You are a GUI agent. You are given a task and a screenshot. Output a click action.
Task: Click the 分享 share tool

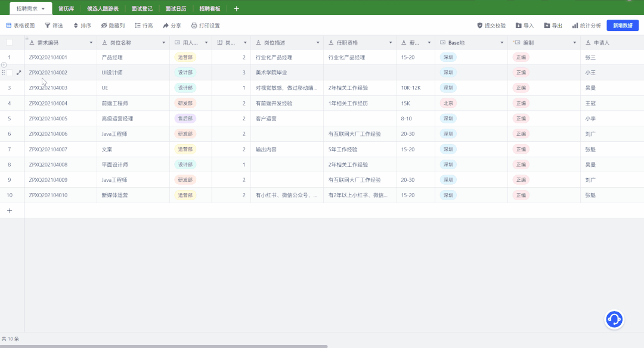[x=172, y=26]
